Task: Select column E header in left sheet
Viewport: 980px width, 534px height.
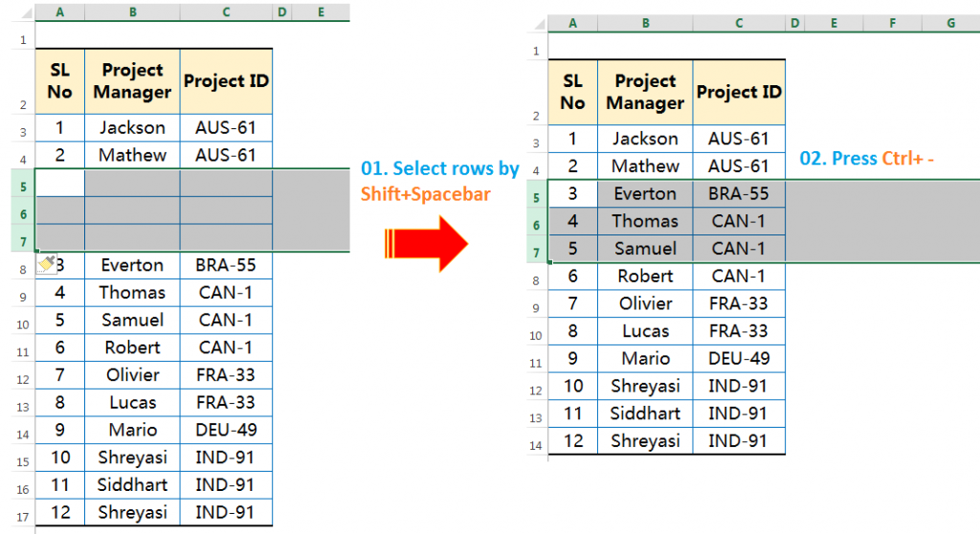Action: 321,11
